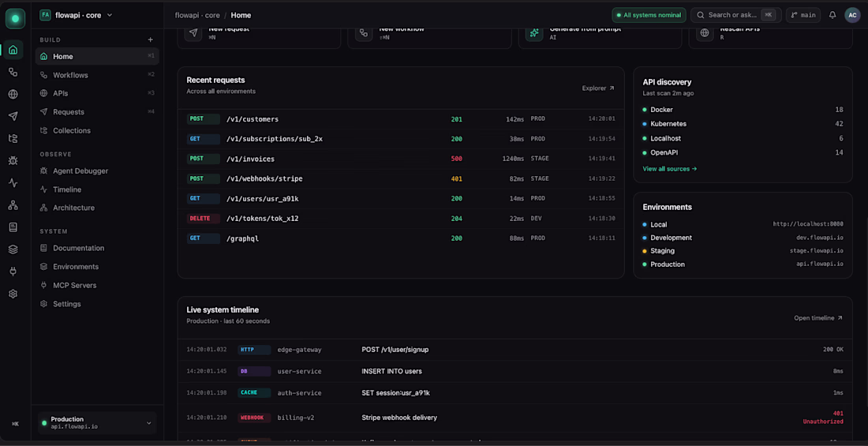This screenshot has height=446, width=868.
Task: Click View all sources link
Action: pos(669,168)
